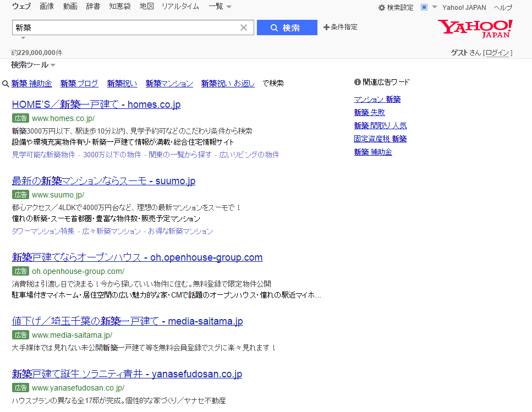This screenshot has width=532, height=412.
Task: Open 条件指定 advanced search options
Action: [x=341, y=27]
